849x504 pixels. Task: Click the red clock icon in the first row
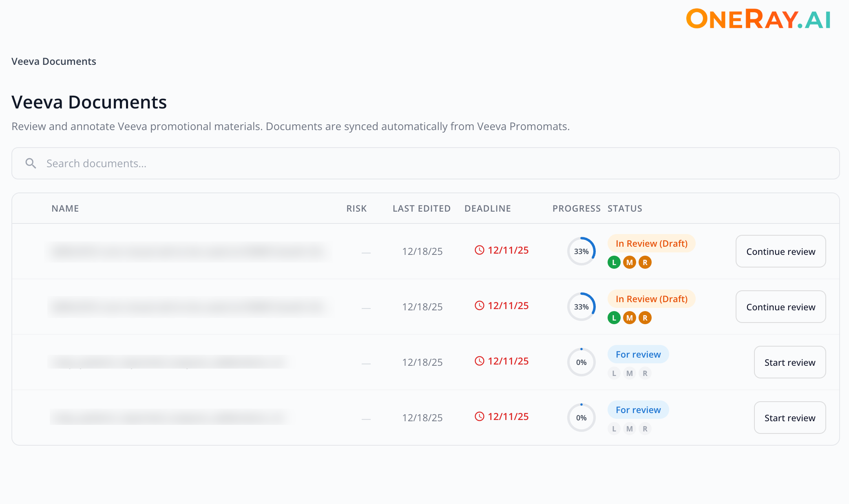pyautogui.click(x=480, y=250)
